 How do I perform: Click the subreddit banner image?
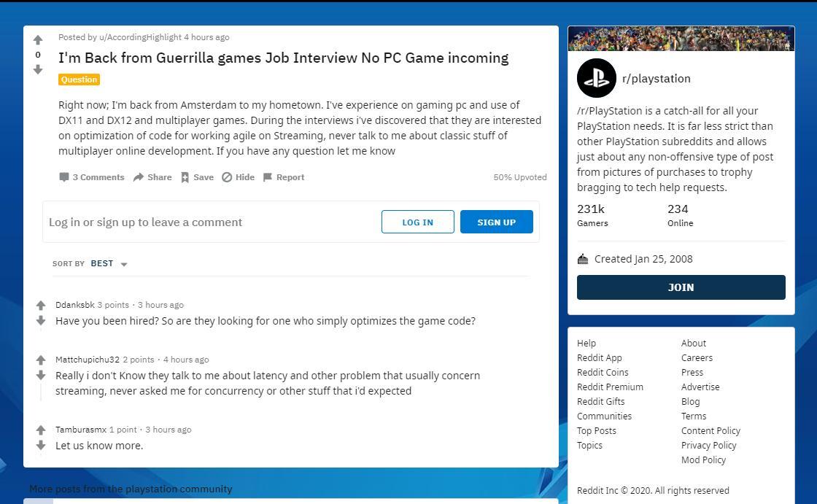[681, 39]
